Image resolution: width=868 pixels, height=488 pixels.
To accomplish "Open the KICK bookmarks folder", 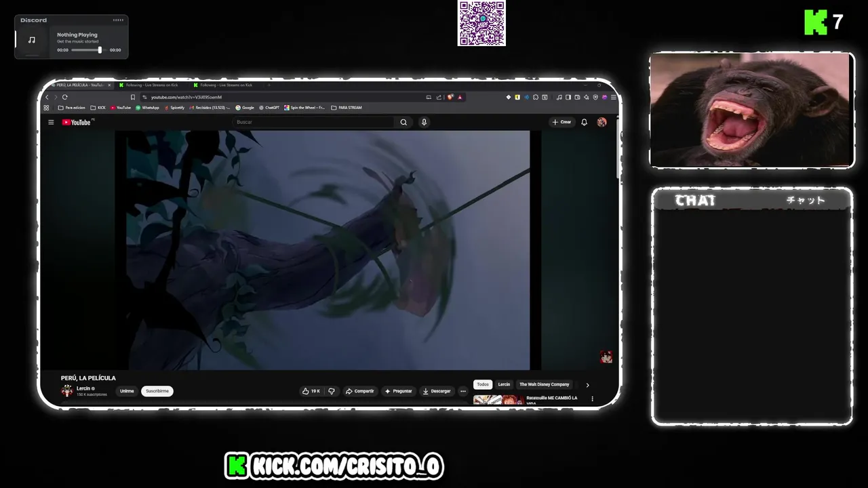I will point(98,107).
